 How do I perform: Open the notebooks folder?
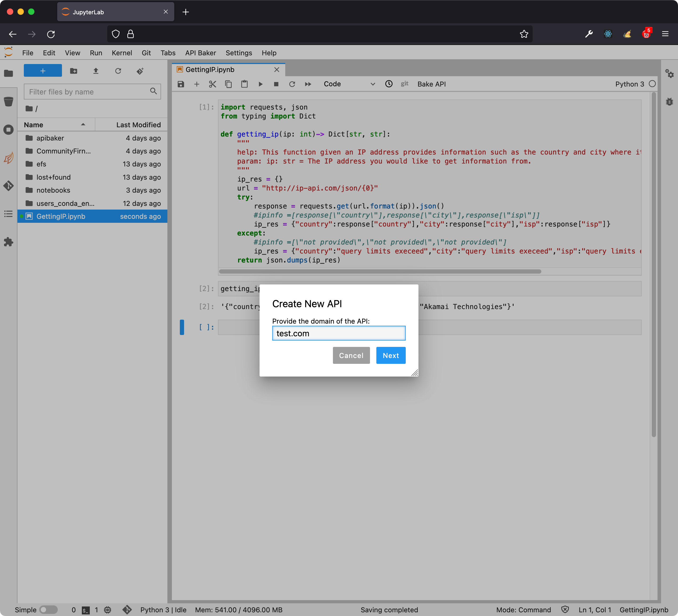pos(53,190)
